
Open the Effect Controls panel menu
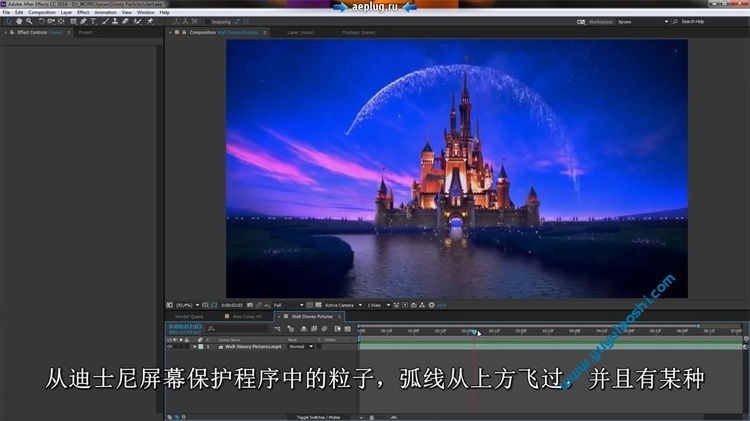click(69, 33)
